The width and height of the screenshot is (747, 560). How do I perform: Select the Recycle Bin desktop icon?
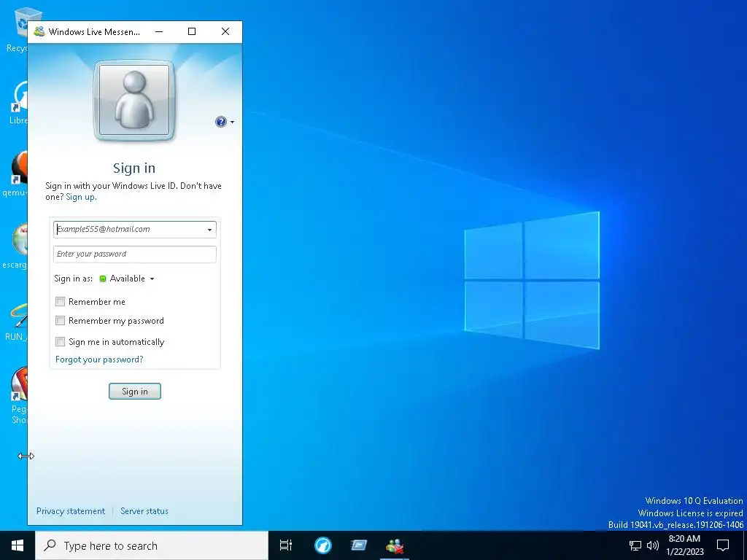pyautogui.click(x=18, y=29)
